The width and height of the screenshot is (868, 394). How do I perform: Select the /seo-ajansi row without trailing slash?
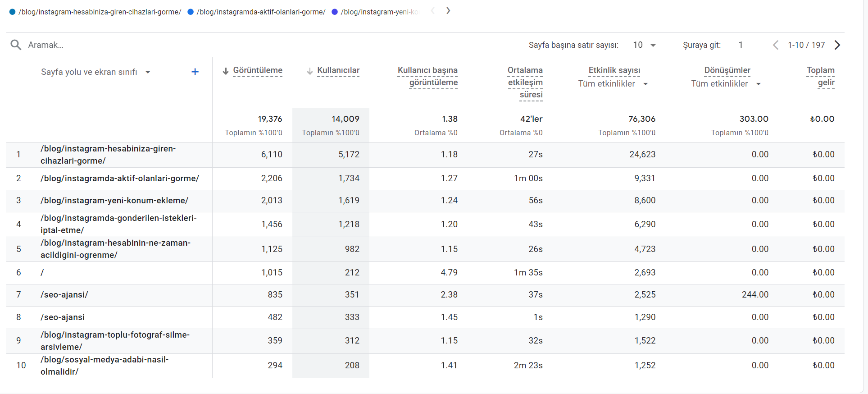pos(63,317)
